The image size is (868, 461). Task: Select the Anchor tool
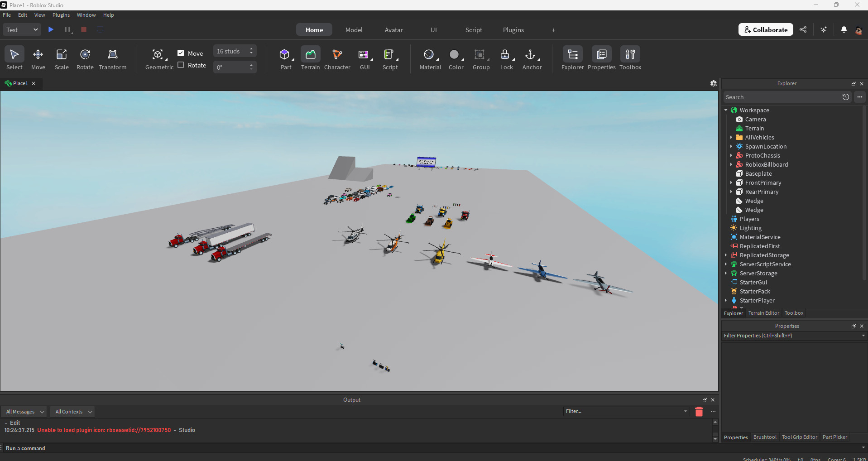coord(532,58)
